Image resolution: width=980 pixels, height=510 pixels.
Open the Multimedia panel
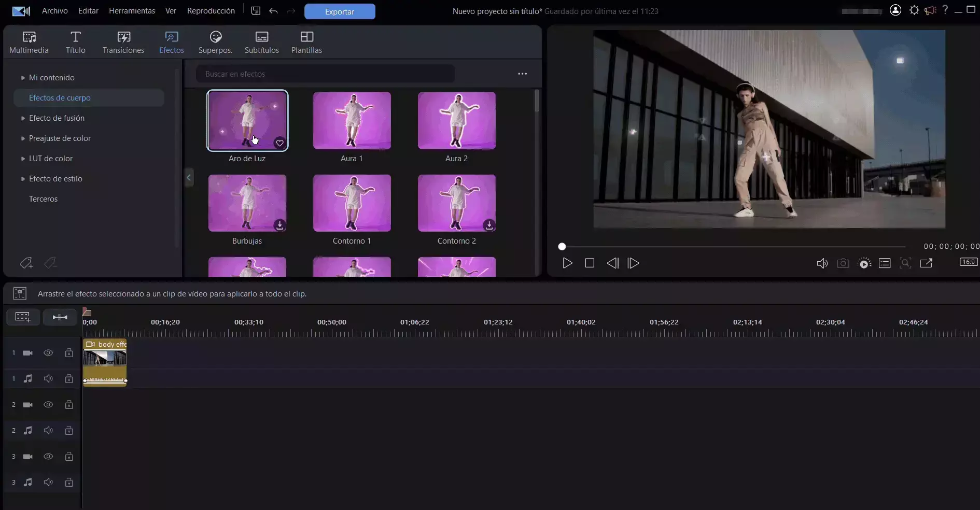click(x=29, y=41)
